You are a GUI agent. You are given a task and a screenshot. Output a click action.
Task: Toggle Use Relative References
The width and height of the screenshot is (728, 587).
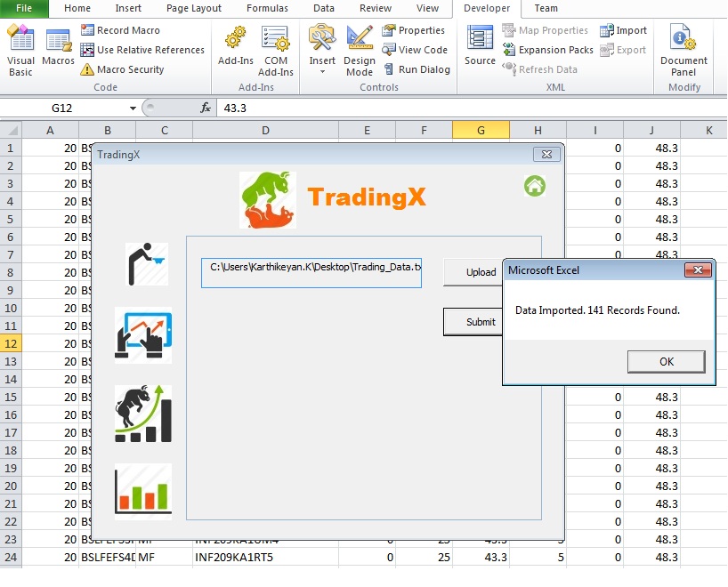[x=142, y=50]
